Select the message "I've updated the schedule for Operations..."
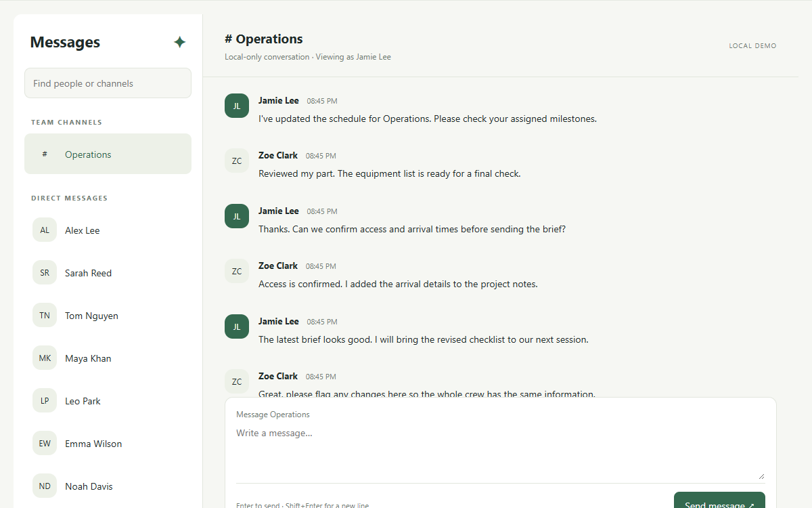 pyautogui.click(x=428, y=119)
